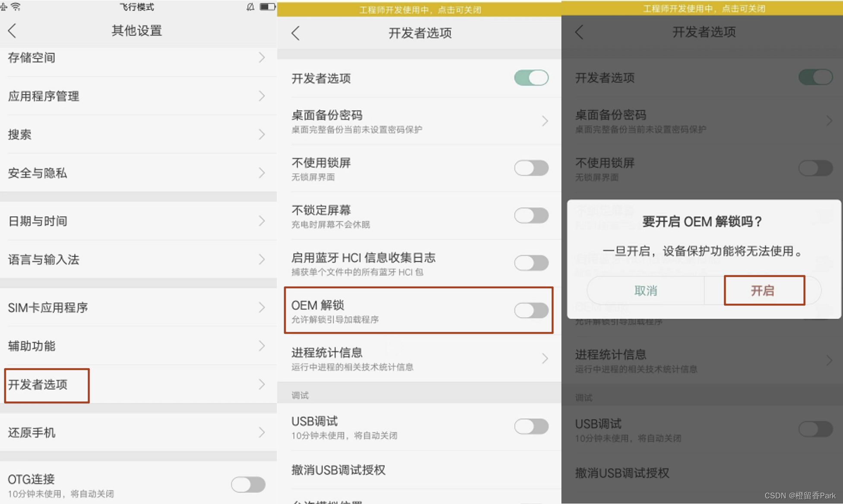Image resolution: width=843 pixels, height=504 pixels.
Task: Tap chevron beside 存储空间
Action: [262, 57]
